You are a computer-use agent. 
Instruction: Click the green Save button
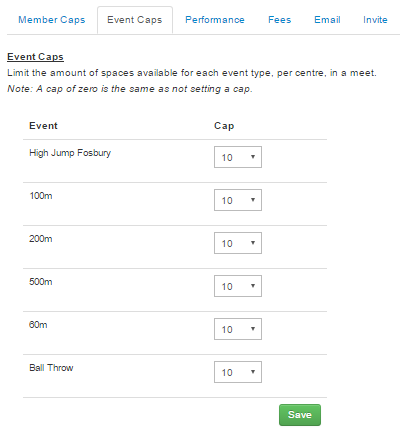tap(300, 415)
